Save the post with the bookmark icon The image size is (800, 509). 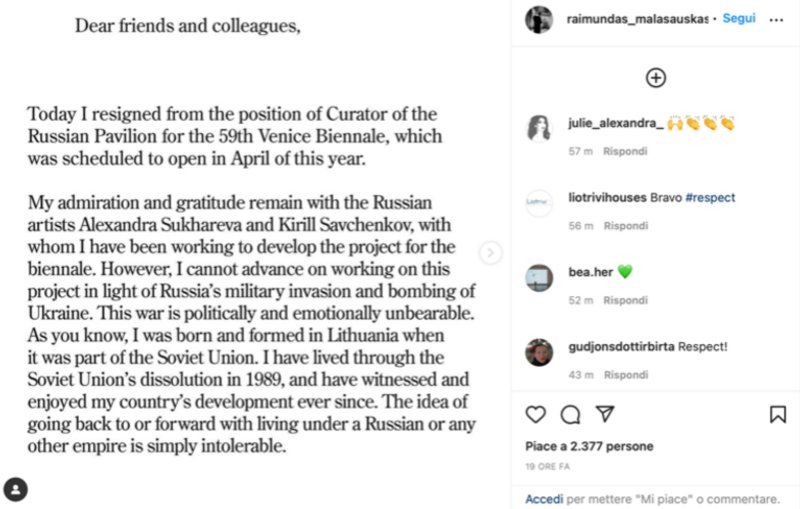[x=777, y=414]
